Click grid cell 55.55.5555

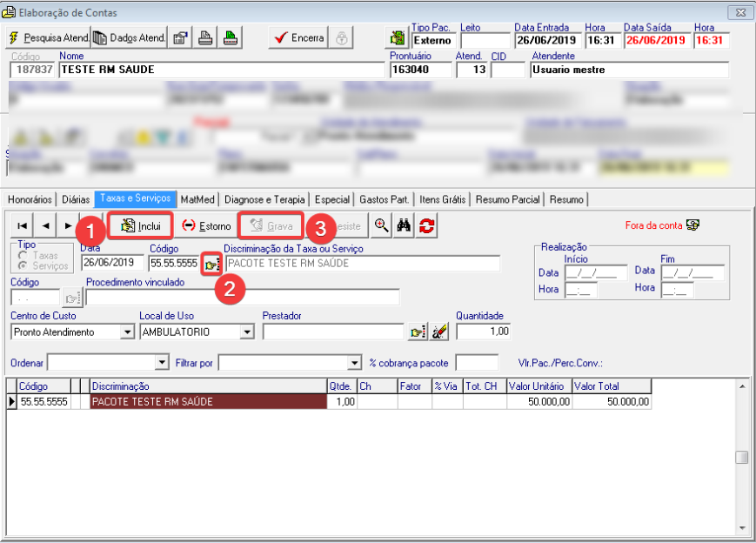tap(43, 402)
